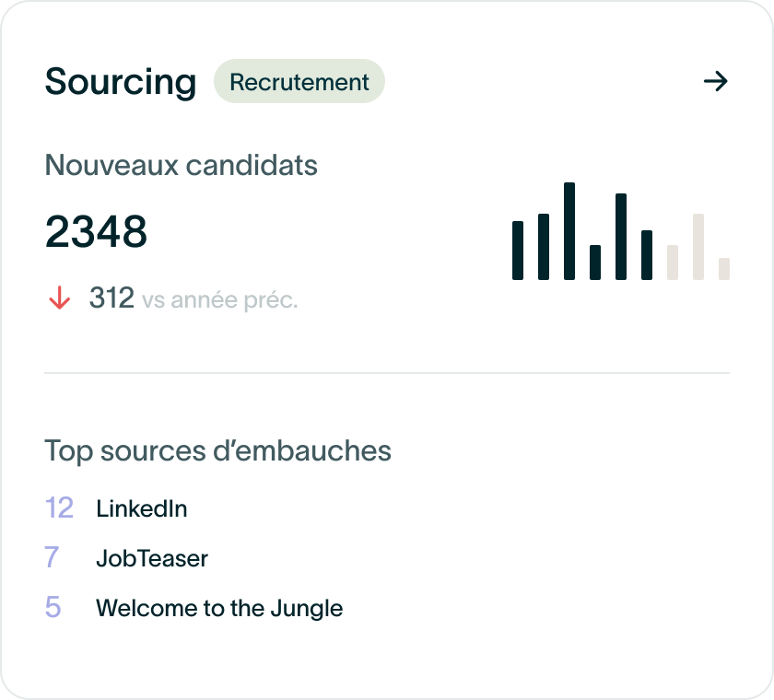Open the LinkedIn source entry
The height and width of the screenshot is (700, 774).
142,508
